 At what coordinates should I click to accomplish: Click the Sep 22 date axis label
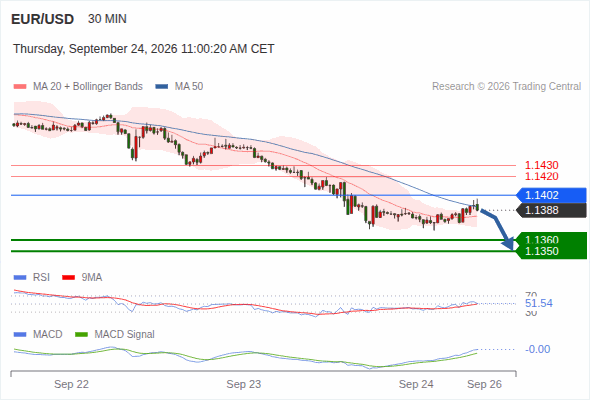pos(71,384)
